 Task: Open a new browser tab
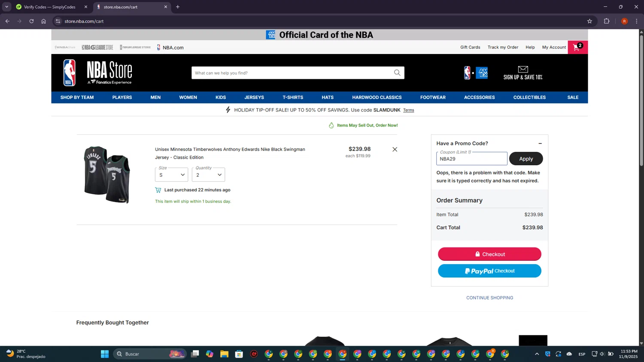tap(178, 7)
